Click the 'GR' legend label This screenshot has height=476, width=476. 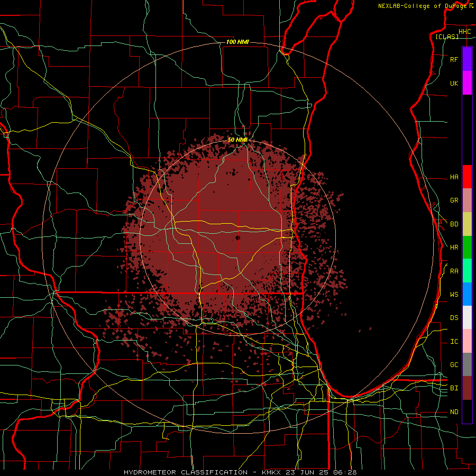pos(454,200)
